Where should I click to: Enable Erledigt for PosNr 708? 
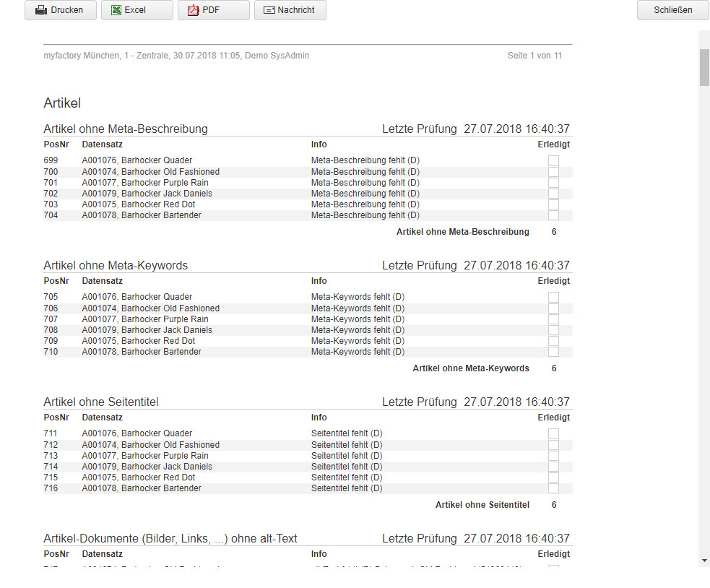pyautogui.click(x=553, y=330)
